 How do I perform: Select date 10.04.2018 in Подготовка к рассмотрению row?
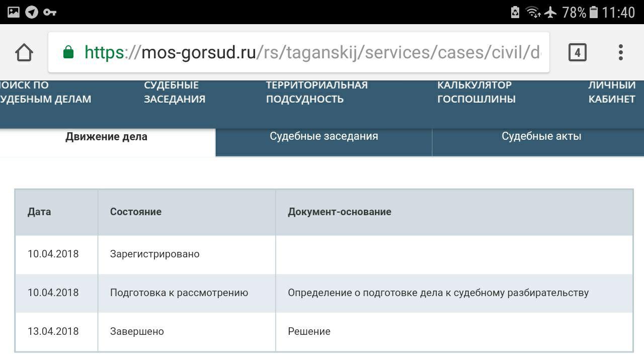pos(53,293)
